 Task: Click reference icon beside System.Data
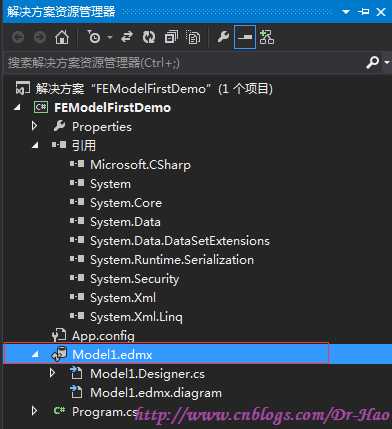click(77, 221)
